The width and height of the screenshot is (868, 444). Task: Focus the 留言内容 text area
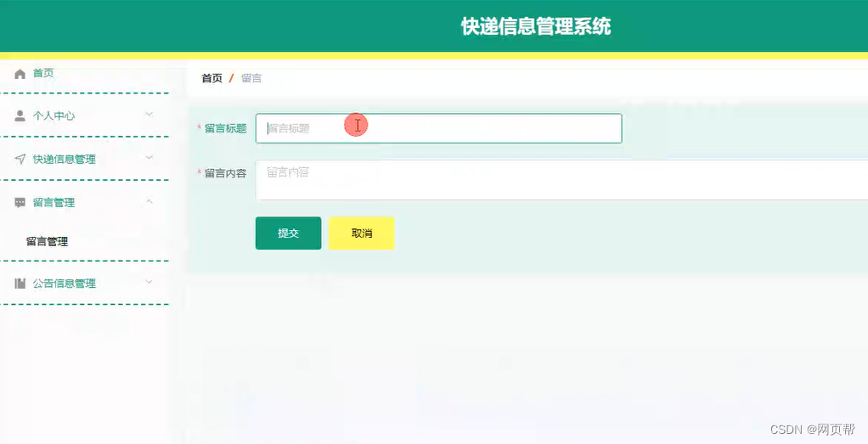562,180
